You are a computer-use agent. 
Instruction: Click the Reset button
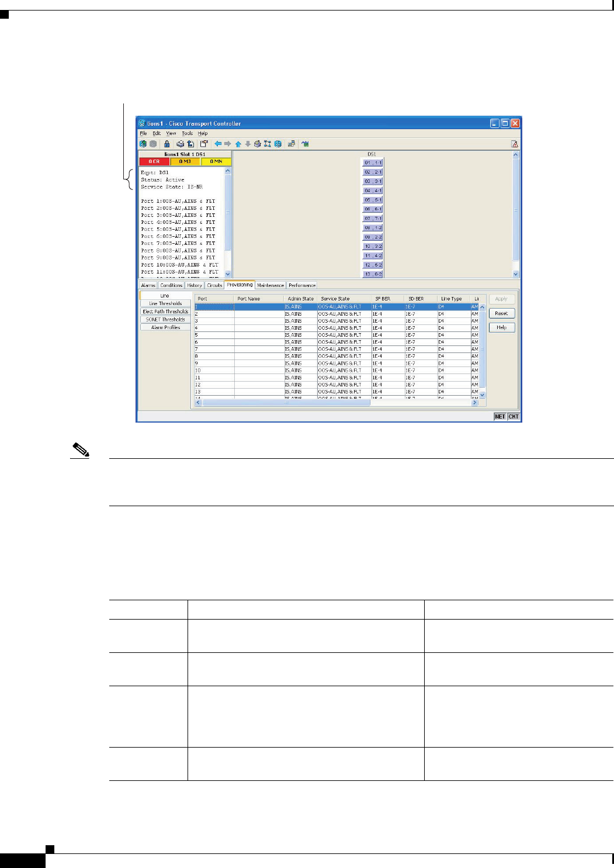point(502,313)
